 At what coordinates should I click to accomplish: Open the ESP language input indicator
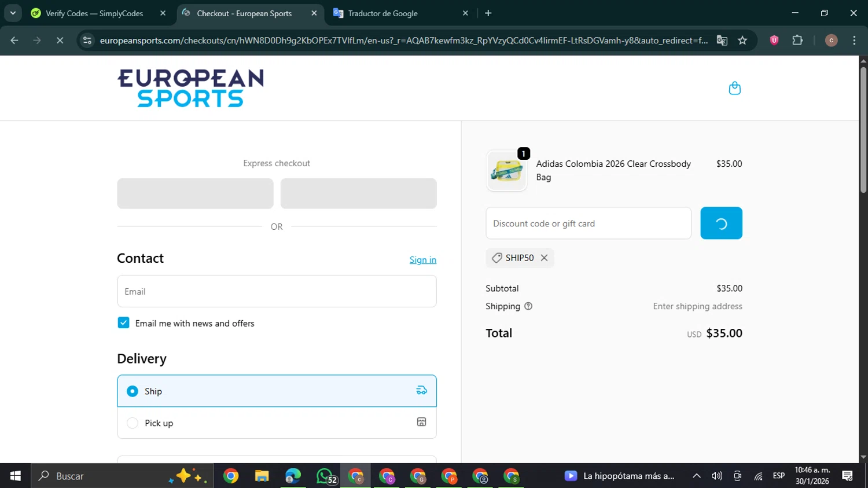point(779,476)
